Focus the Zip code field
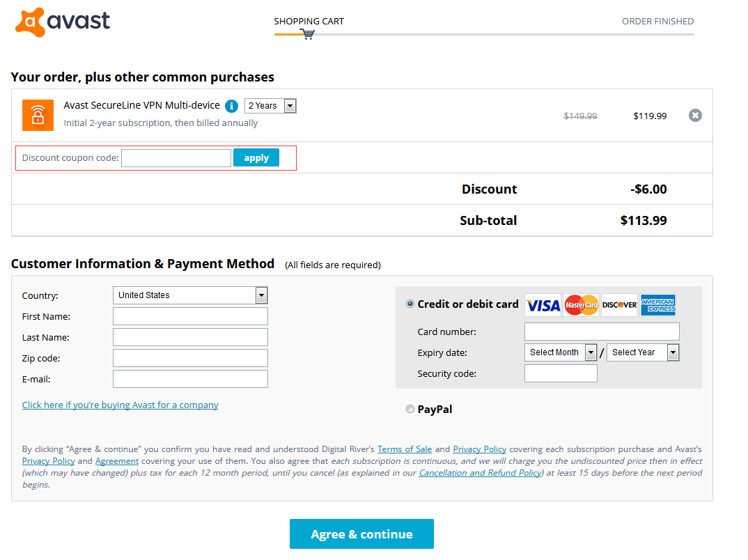 (x=190, y=358)
